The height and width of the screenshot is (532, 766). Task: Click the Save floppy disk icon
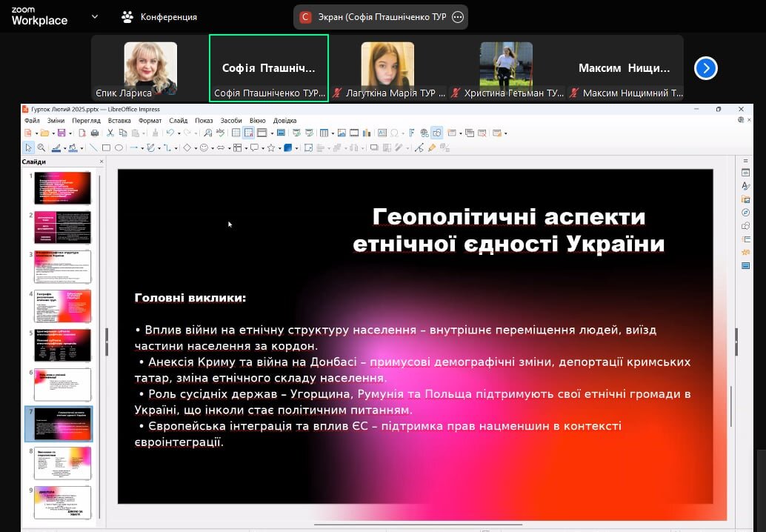(x=61, y=133)
